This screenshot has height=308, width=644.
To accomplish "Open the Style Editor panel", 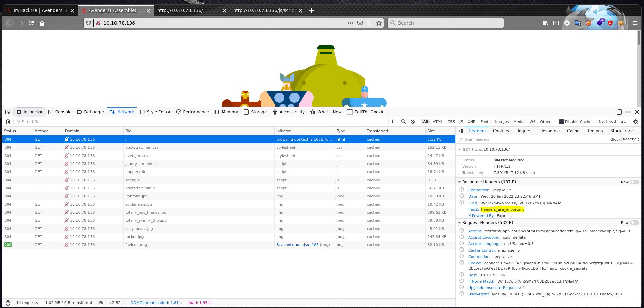I will pyautogui.click(x=155, y=112).
